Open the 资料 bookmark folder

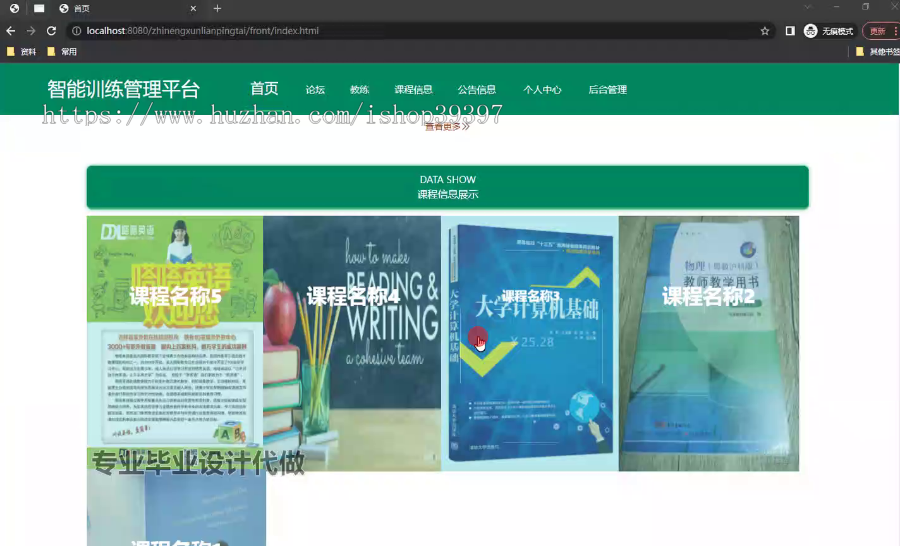[21, 52]
